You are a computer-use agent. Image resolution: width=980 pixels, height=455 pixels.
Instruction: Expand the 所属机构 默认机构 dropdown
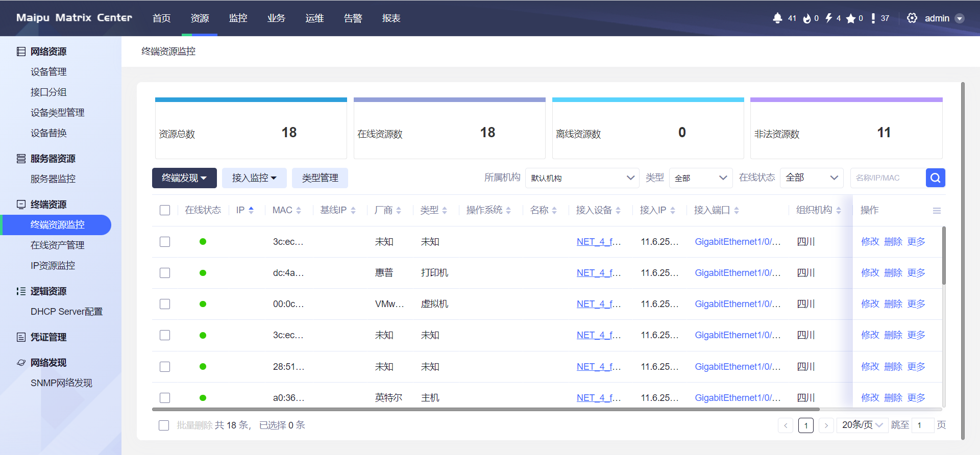582,178
